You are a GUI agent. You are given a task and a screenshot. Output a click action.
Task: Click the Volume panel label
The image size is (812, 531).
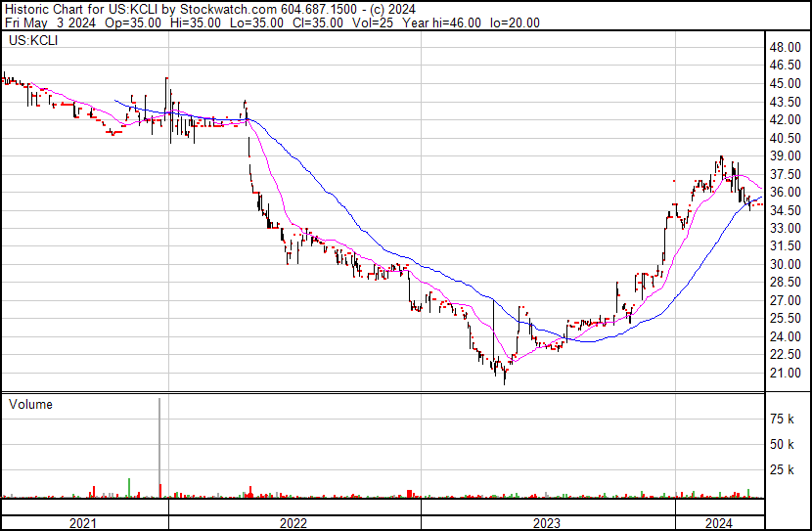[x=30, y=404]
